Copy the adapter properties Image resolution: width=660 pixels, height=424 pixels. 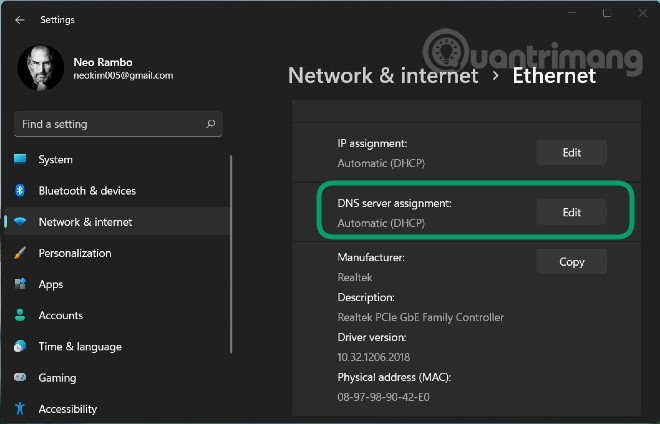click(571, 262)
